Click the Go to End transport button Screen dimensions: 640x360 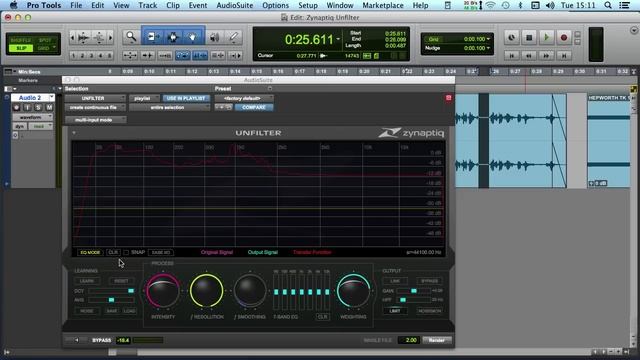click(x=564, y=56)
